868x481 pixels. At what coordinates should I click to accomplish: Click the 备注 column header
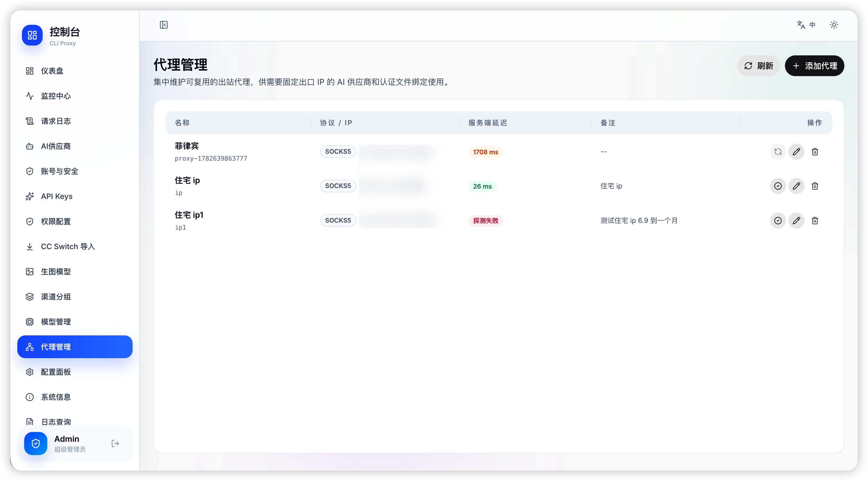pyautogui.click(x=608, y=123)
